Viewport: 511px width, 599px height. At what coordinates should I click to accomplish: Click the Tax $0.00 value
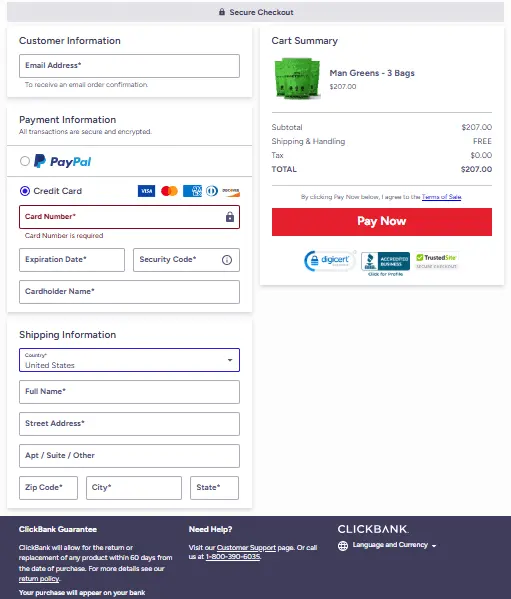point(481,155)
